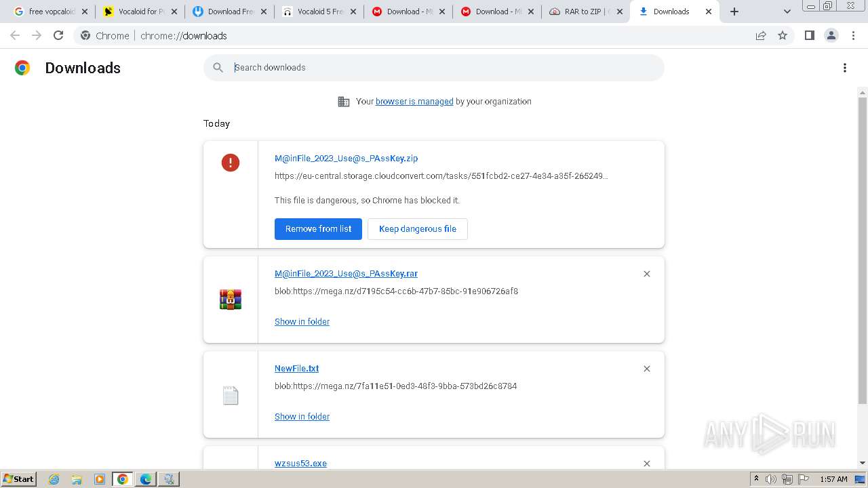Click Remove from list button
868x488 pixels.
[318, 228]
